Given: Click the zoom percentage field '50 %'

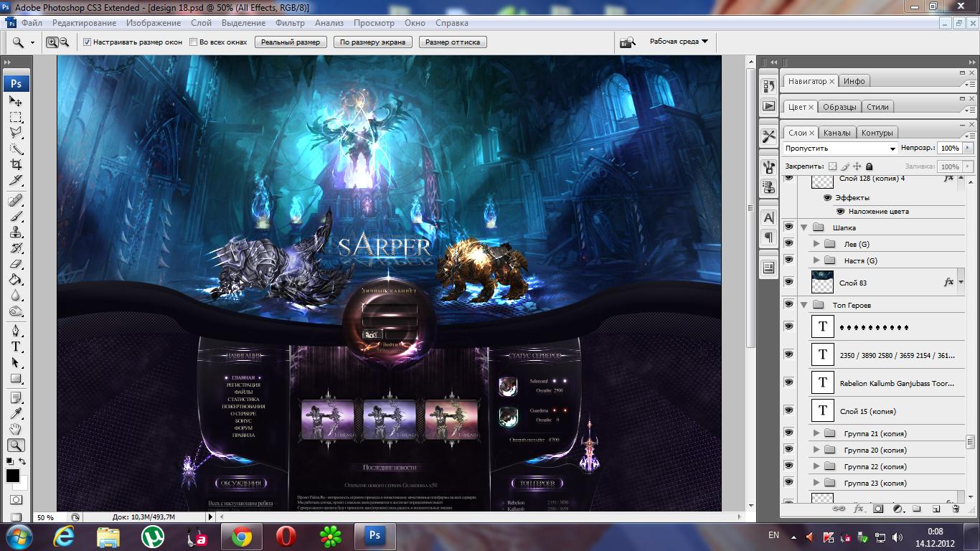Looking at the screenshot, I should click(50, 517).
